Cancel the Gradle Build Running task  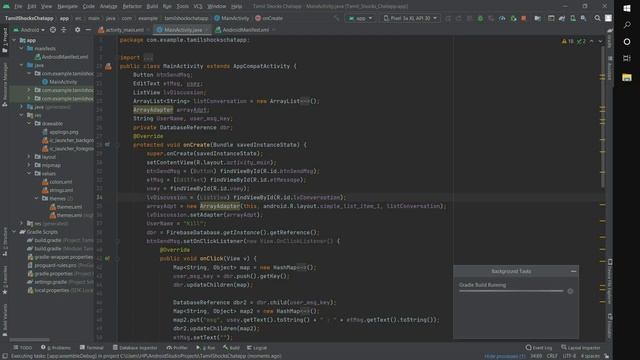click(x=570, y=291)
